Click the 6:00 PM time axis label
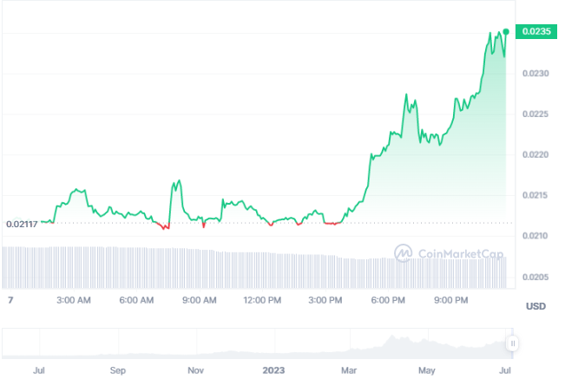The width and height of the screenshot is (565, 392). (x=388, y=300)
